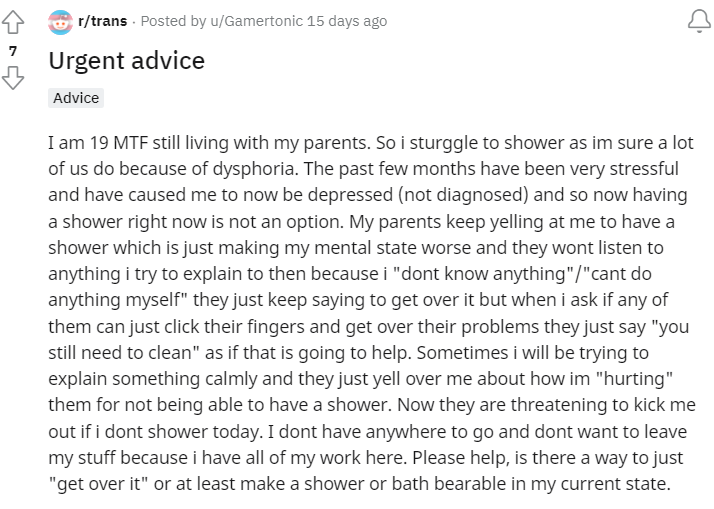Open the r/trans subreddit link
The width and height of the screenshot is (714, 509).
tap(102, 21)
